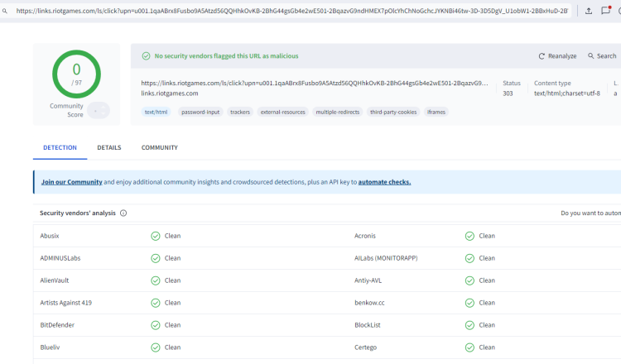Click the Antiy-AVL clean check icon
The image size is (621, 364).
pyautogui.click(x=469, y=280)
